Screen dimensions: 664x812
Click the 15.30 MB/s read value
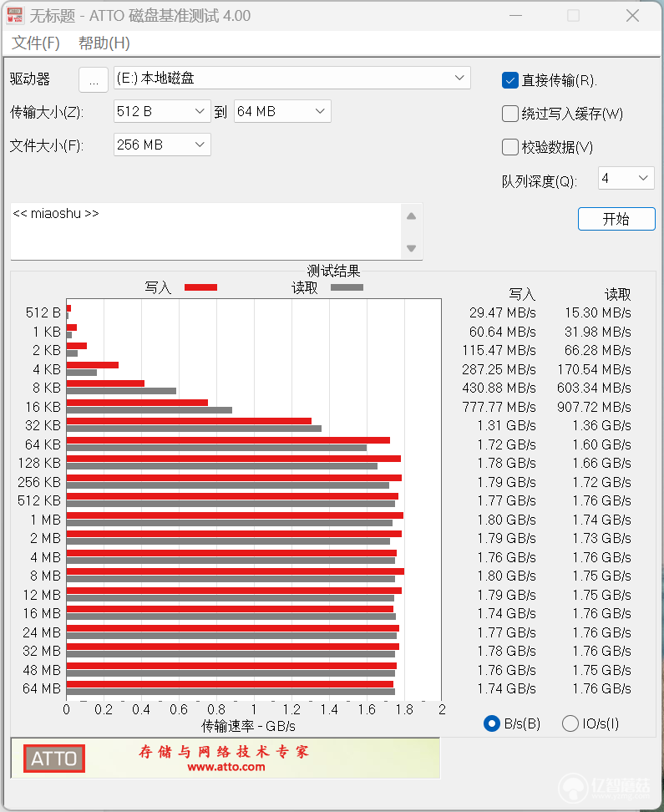point(598,312)
